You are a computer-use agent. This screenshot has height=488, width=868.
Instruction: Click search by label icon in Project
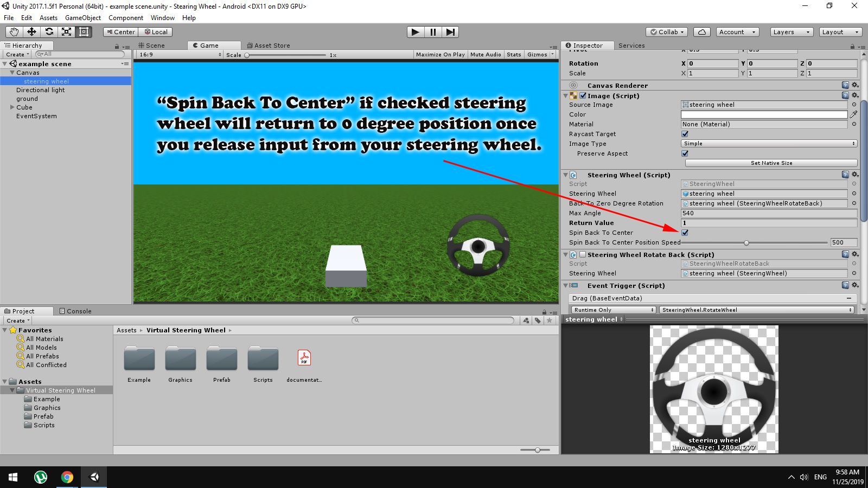pyautogui.click(x=538, y=320)
